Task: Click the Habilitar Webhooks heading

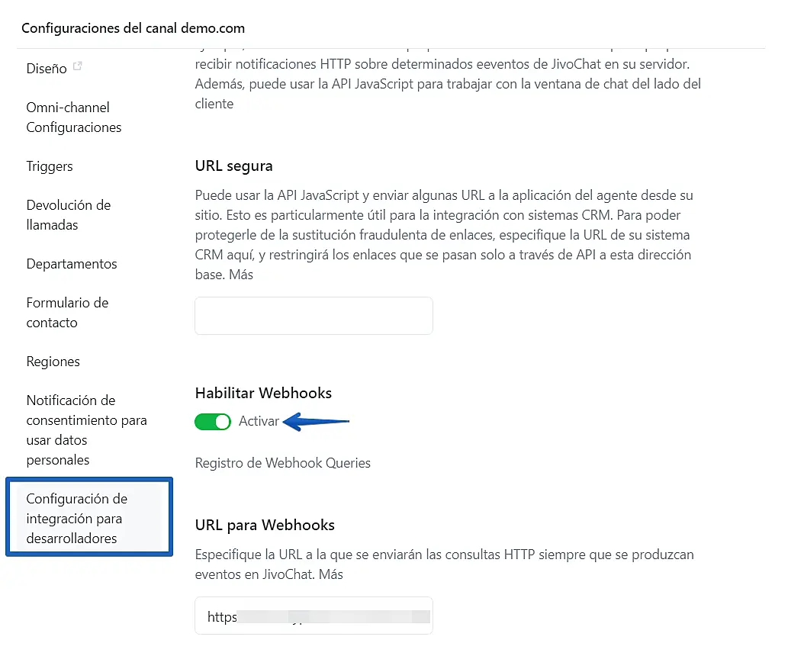Action: [263, 394]
